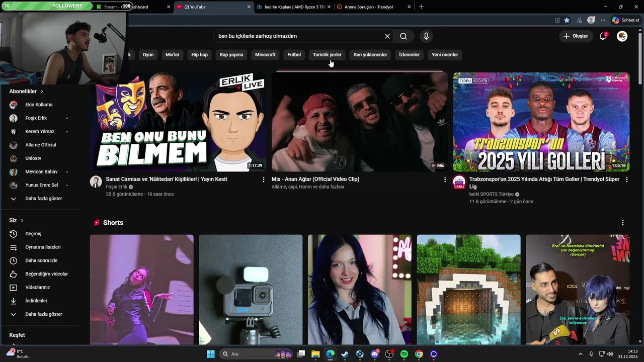Close the Trendyol browser tab
This screenshot has width=644, height=362.
[x=409, y=7]
